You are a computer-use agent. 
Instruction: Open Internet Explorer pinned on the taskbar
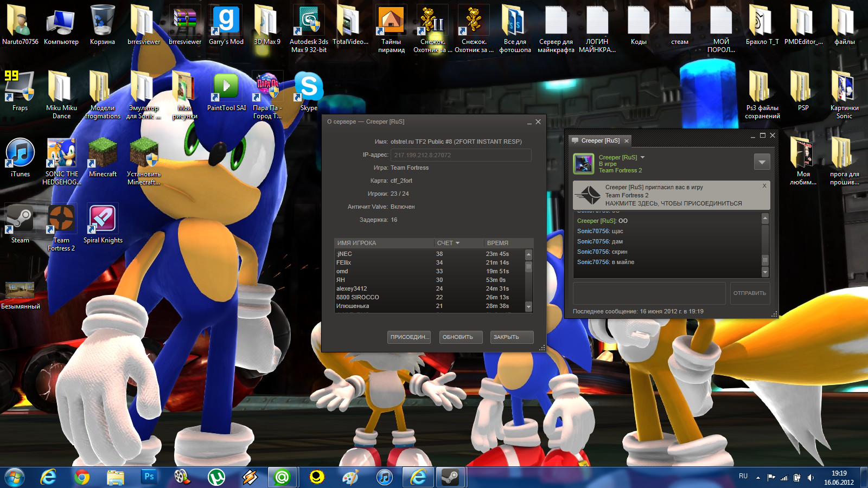point(48,477)
